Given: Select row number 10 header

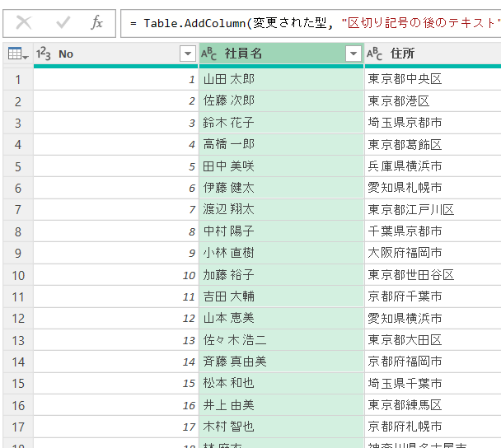Looking at the screenshot, I should [17, 275].
